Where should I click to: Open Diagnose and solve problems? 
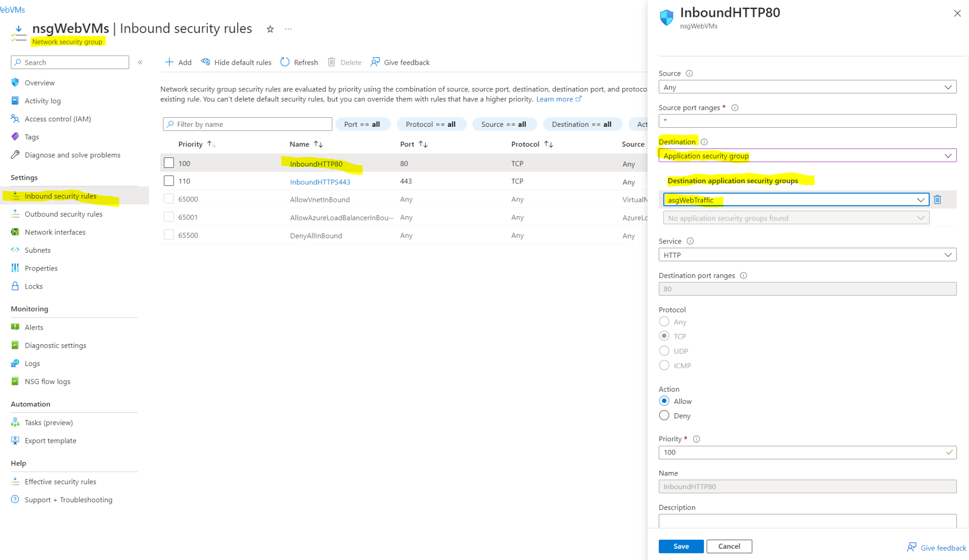coord(72,155)
